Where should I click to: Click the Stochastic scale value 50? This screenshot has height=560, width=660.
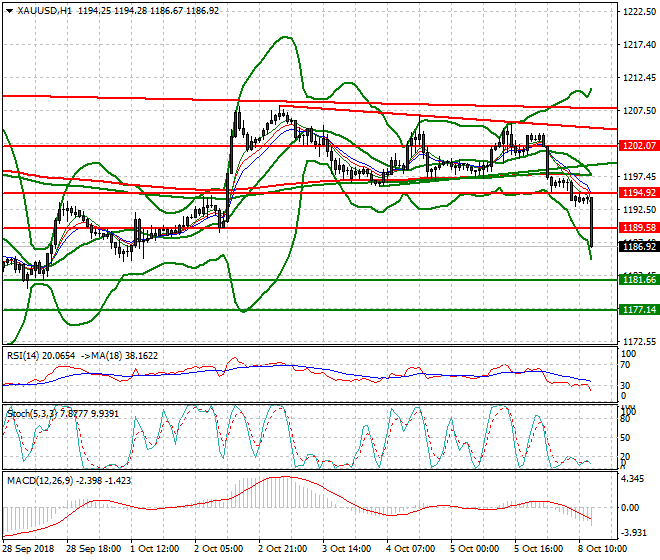(x=625, y=438)
